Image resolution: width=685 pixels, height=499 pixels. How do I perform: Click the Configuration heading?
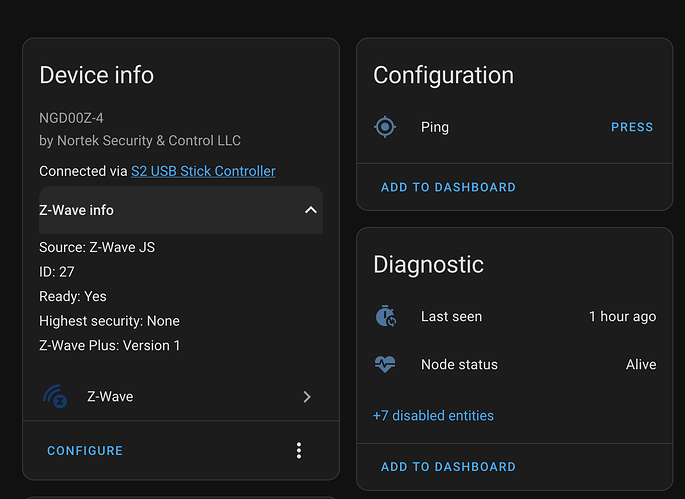click(443, 75)
